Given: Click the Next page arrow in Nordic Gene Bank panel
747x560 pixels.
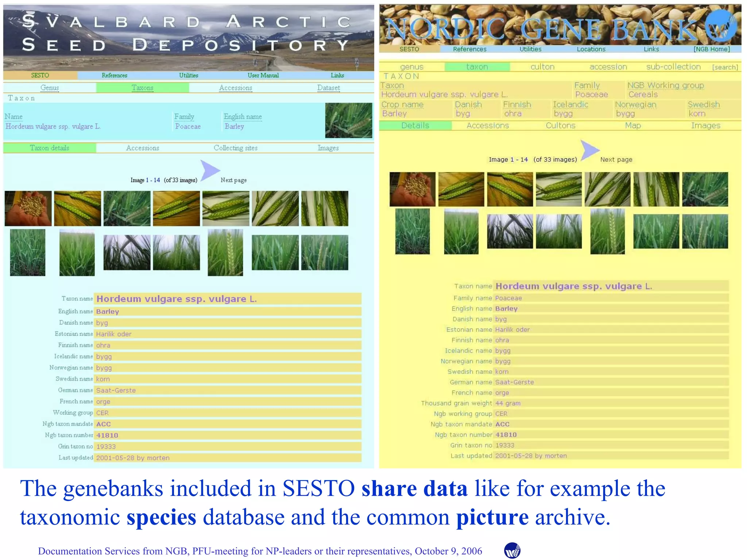Looking at the screenshot, I should point(589,150).
